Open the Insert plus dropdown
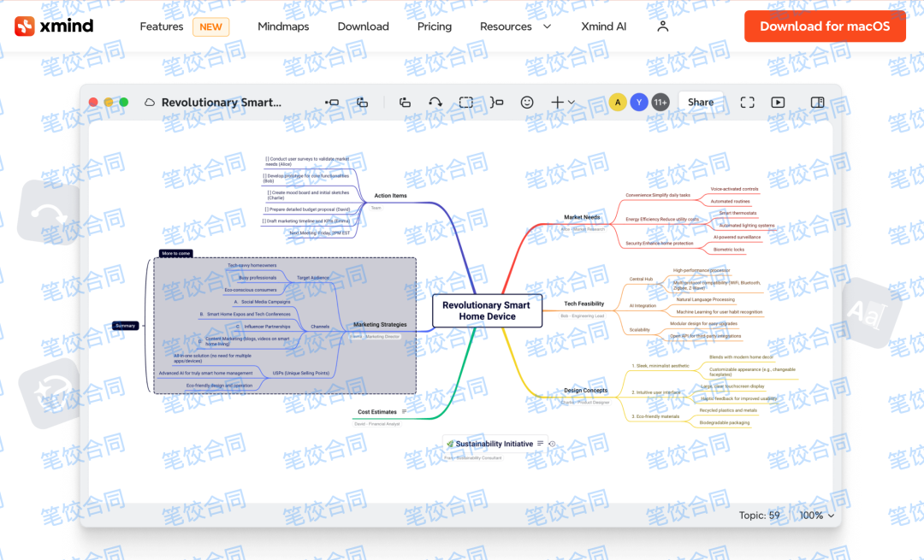The image size is (924, 560). tap(562, 103)
